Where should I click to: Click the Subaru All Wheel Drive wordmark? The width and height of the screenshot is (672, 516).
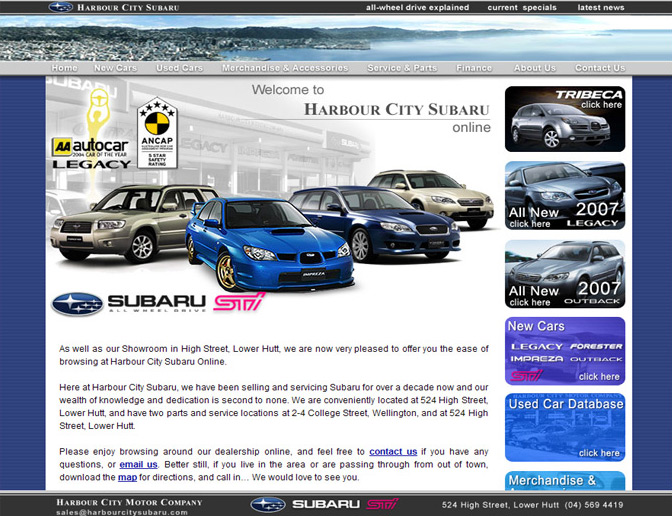(x=157, y=303)
